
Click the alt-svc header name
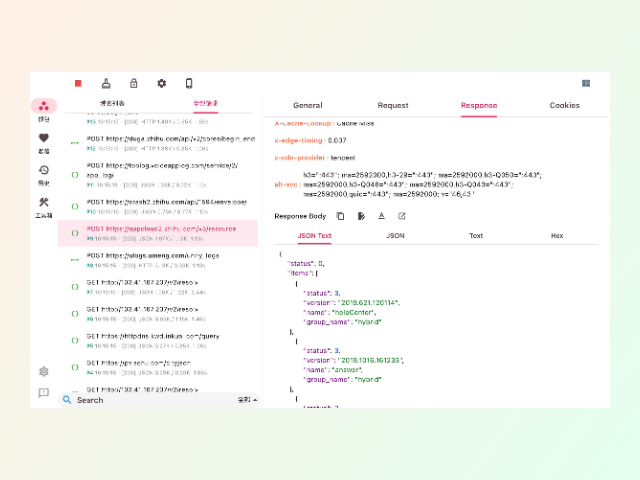click(x=287, y=184)
